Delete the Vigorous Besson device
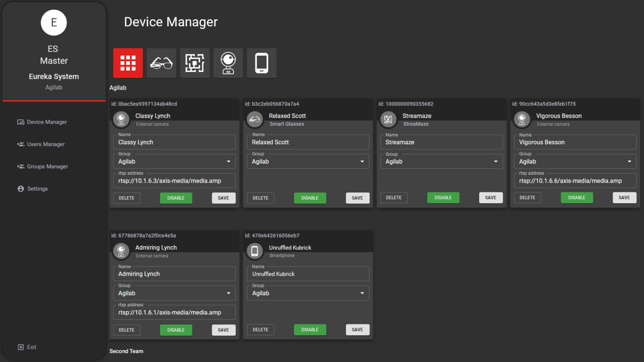Image resolution: width=644 pixels, height=362 pixels. (527, 197)
